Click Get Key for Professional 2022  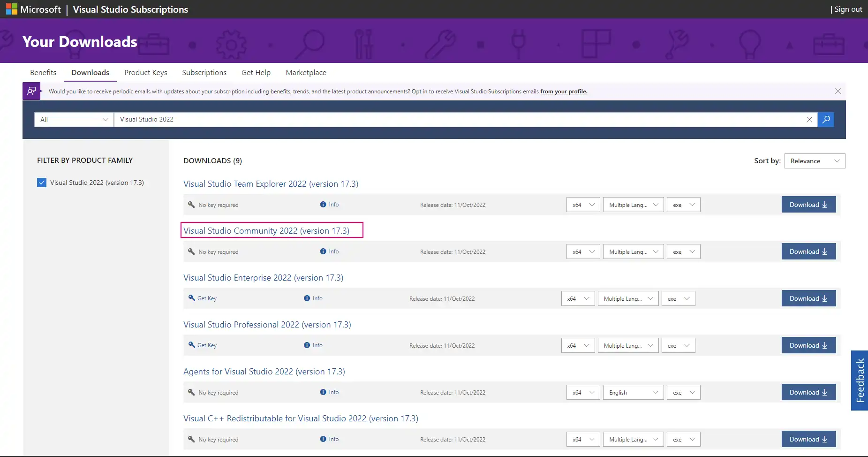pyautogui.click(x=207, y=345)
